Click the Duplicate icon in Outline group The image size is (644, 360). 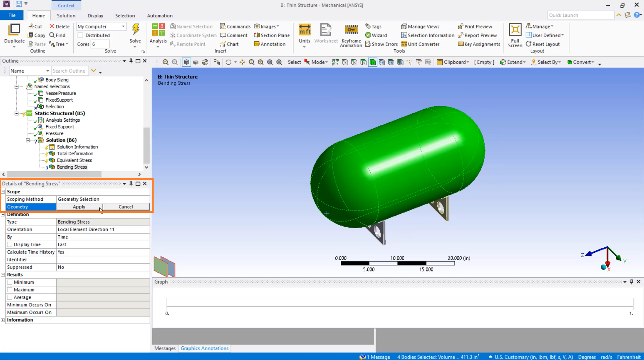pos(14,30)
